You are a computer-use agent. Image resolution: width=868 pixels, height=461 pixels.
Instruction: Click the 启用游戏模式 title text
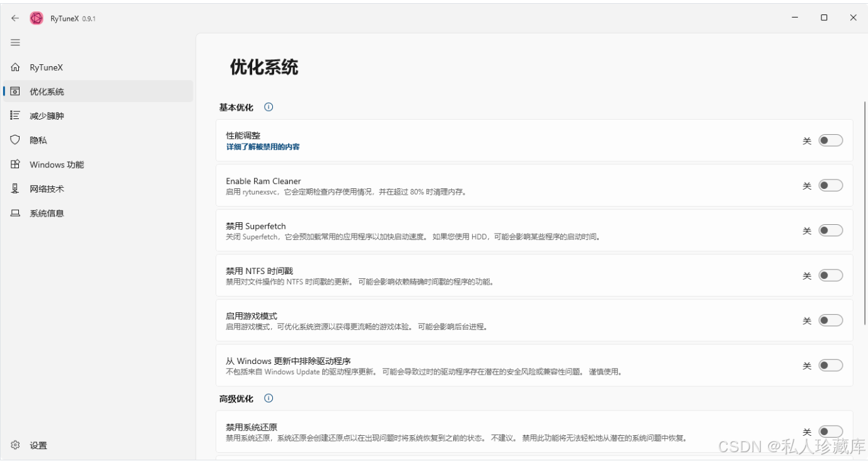(252, 316)
